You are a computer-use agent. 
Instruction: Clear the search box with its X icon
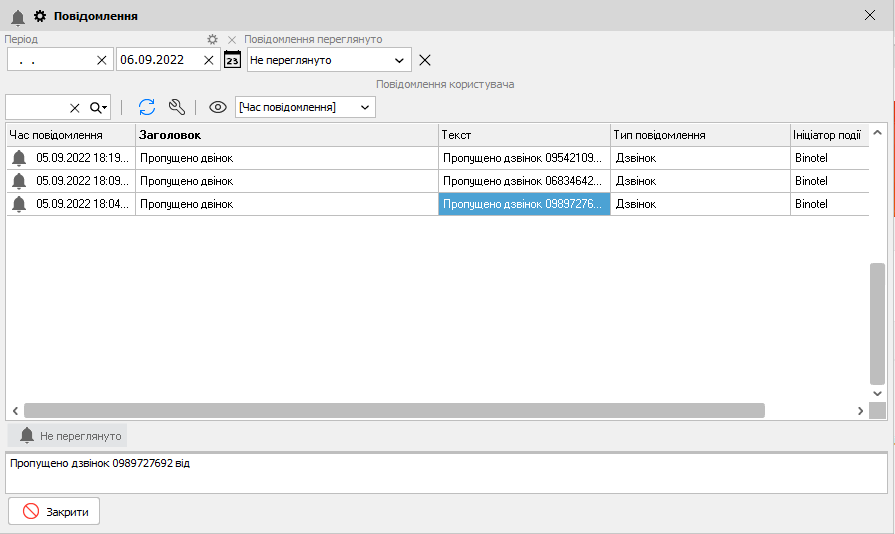click(74, 107)
